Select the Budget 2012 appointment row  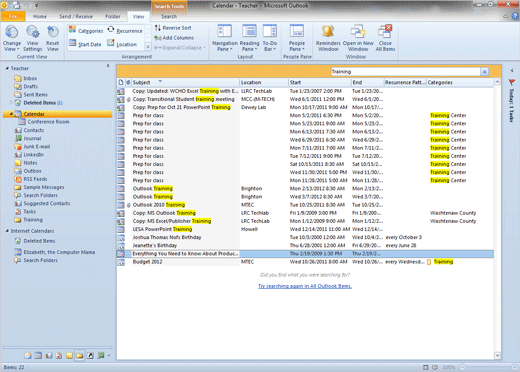pos(305,262)
